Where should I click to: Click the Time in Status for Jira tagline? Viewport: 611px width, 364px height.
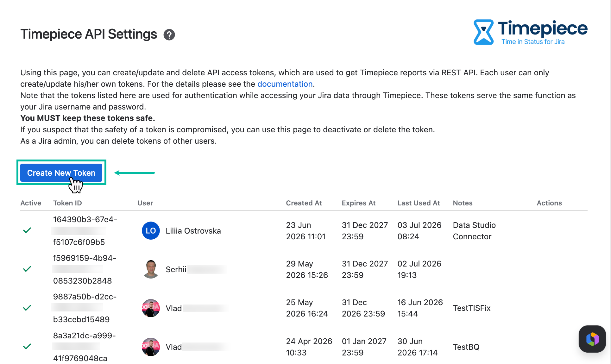(x=533, y=42)
